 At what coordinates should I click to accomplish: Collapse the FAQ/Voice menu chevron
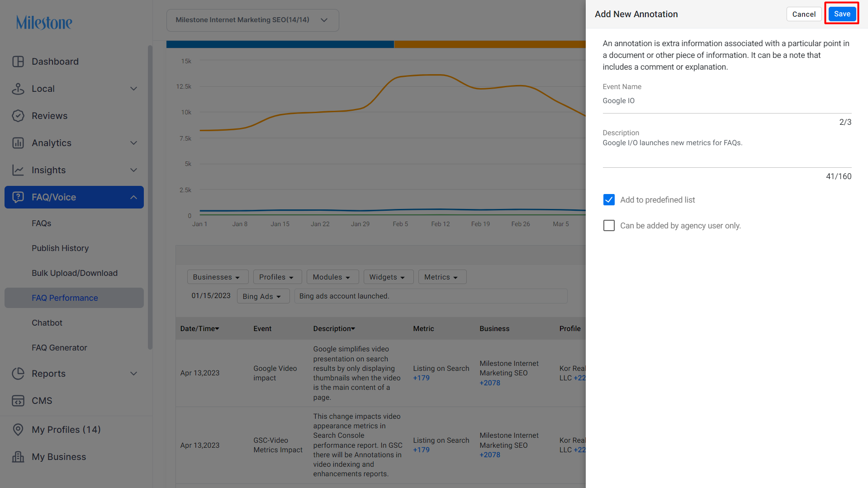(x=133, y=197)
